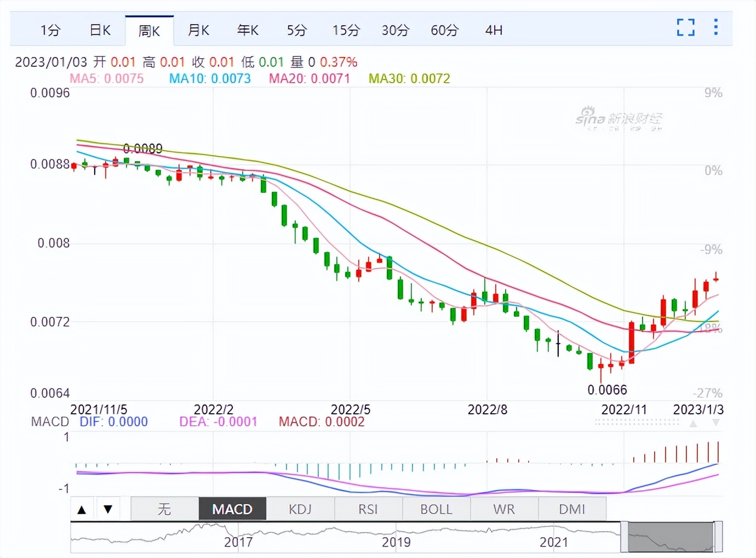The image size is (756, 558).
Task: Select the 月K monthly chart tab
Action: coord(198,31)
